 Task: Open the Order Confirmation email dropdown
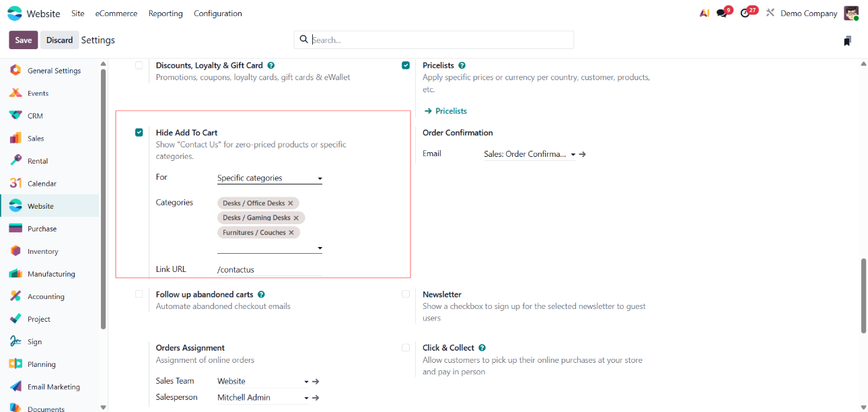coord(573,155)
